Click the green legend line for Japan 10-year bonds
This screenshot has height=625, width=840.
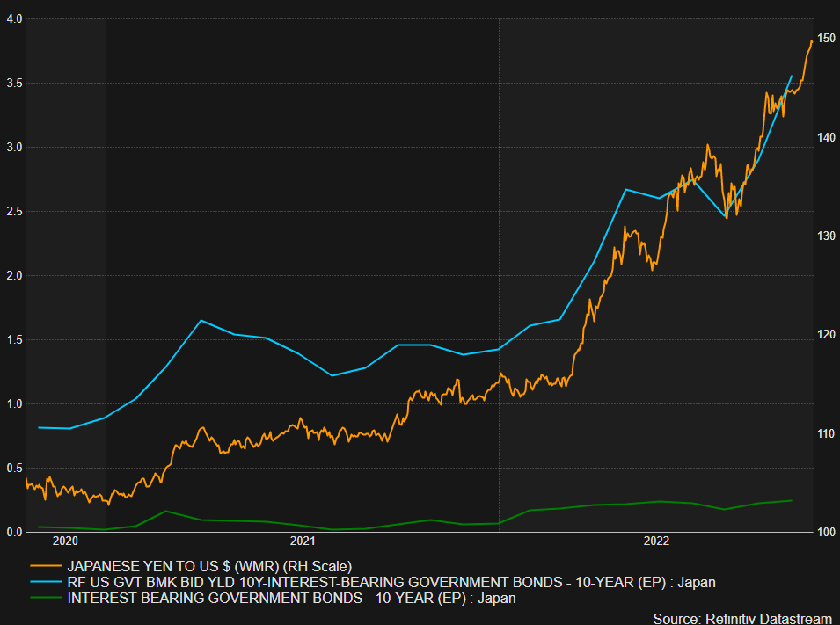coord(46,598)
